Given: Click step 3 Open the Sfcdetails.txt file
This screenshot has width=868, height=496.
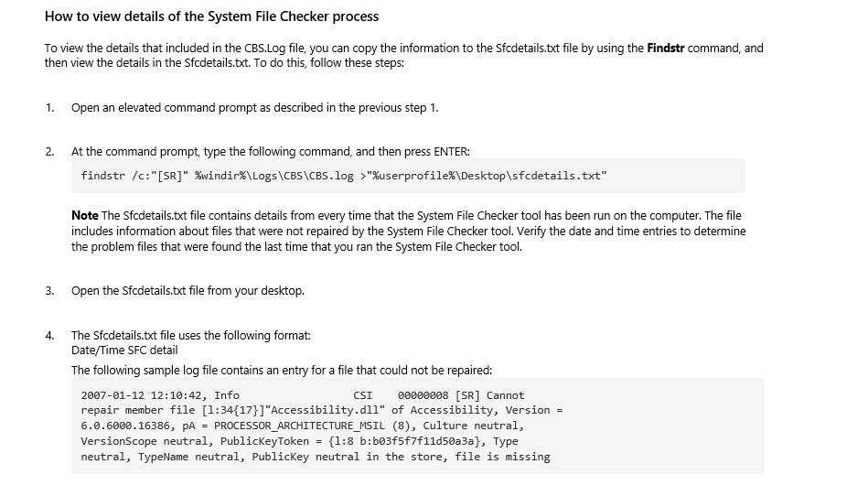Looking at the screenshot, I should tap(188, 291).
